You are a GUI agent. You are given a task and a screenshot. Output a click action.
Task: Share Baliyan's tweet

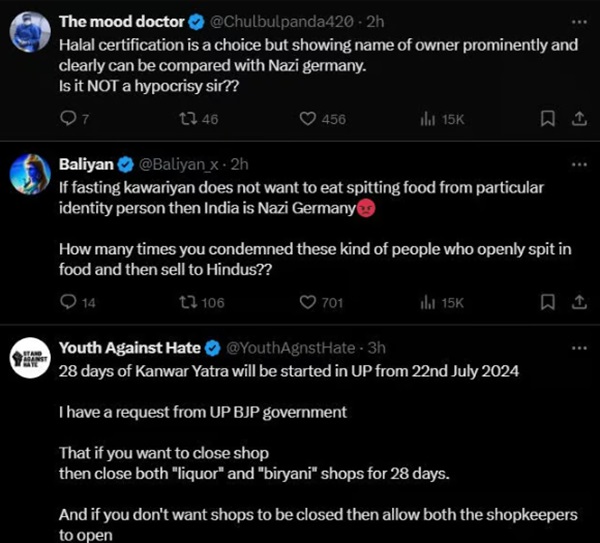point(578,302)
